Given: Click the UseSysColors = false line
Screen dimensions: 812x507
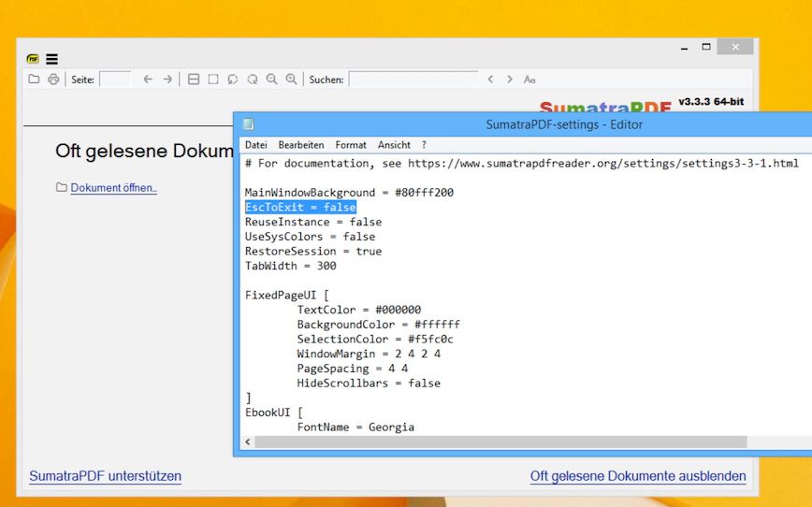Looking at the screenshot, I should (x=310, y=237).
